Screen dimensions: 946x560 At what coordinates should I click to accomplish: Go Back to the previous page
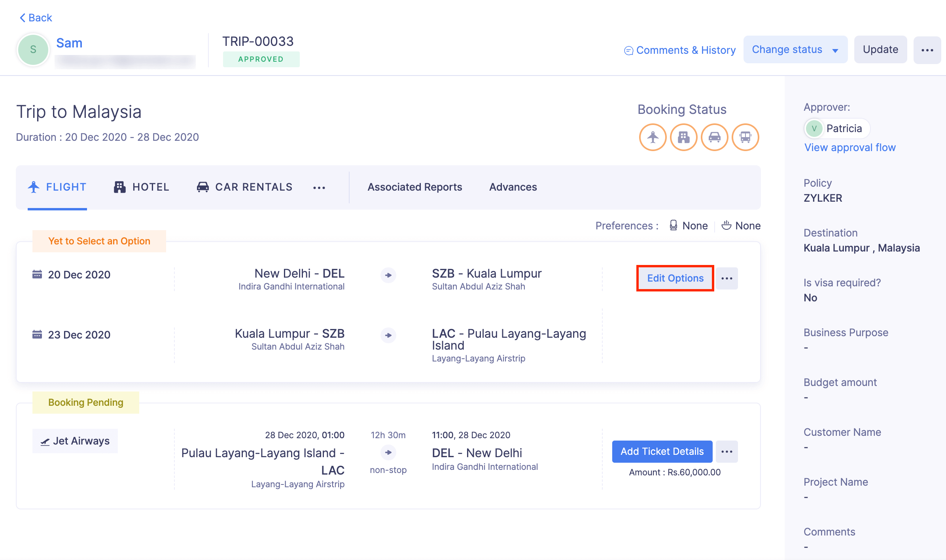pos(36,18)
